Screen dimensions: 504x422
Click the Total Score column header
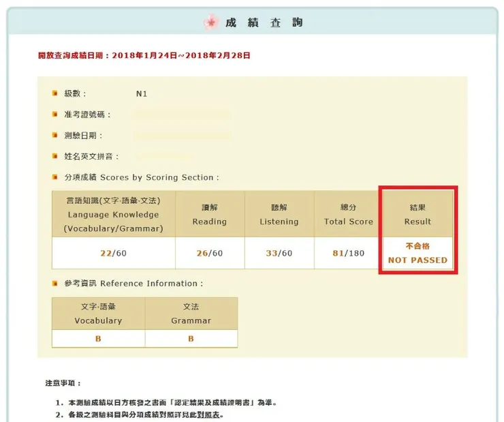pos(349,214)
